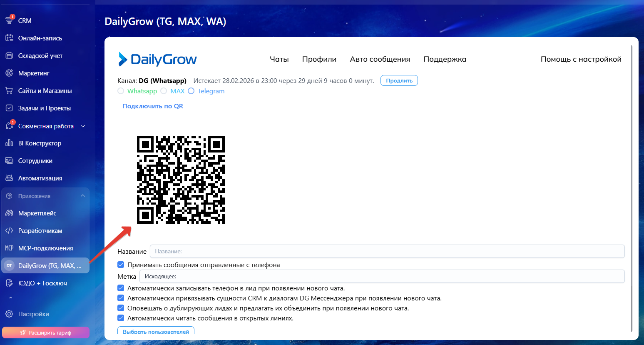The image size is (644, 345).
Task: Toggle Автоматически читать сообщения checkbox
Action: (121, 318)
